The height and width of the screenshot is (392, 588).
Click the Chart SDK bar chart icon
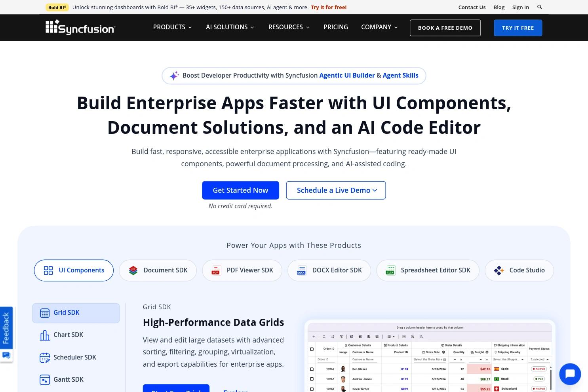[45, 335]
